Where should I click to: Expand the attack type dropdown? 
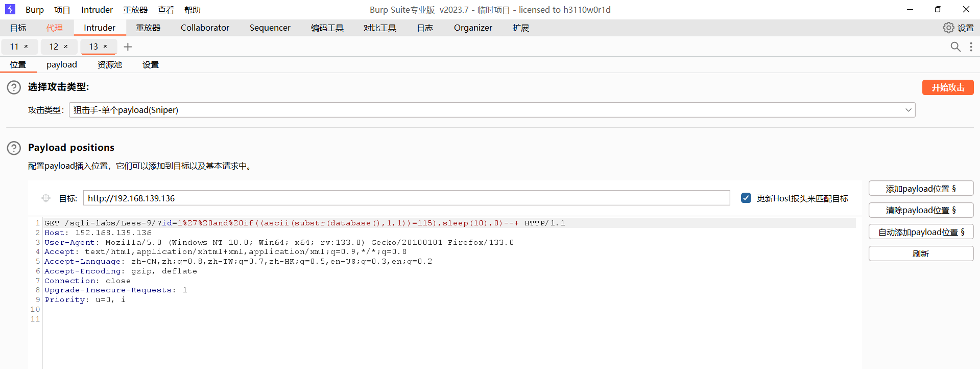point(909,110)
